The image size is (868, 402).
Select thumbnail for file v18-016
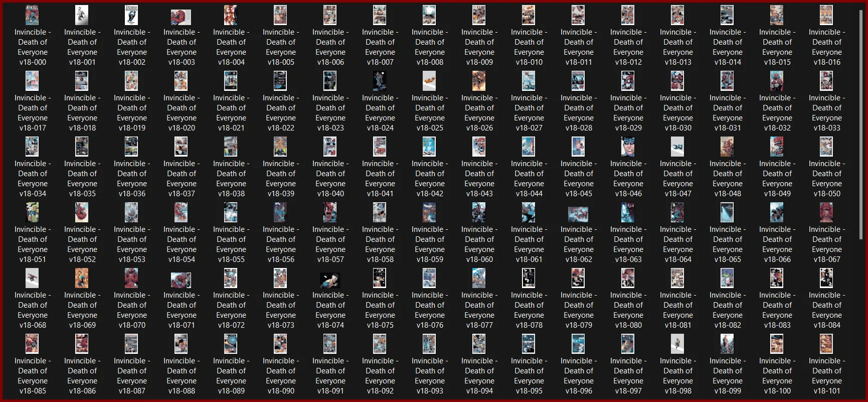point(826,15)
